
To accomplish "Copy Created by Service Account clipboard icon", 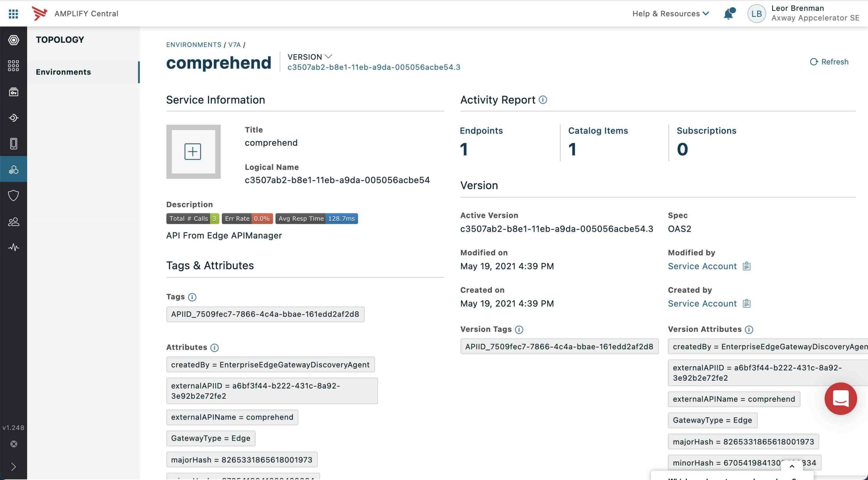I will tap(747, 304).
